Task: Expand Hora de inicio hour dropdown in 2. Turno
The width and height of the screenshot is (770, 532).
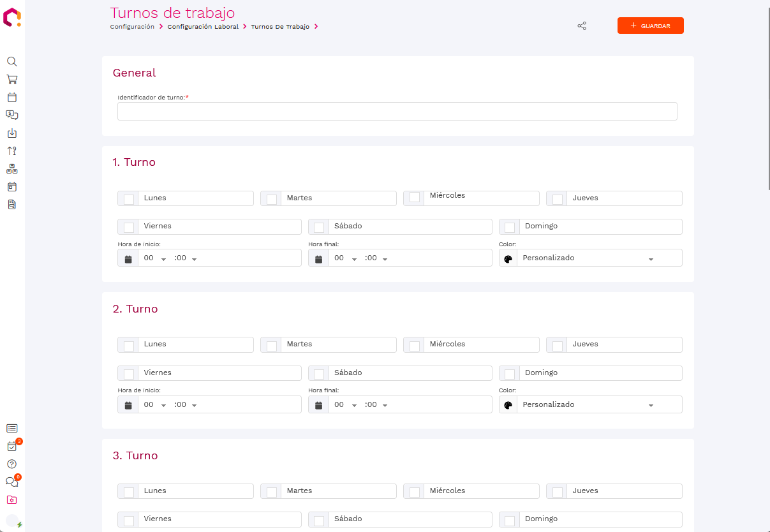Action: [x=155, y=405]
